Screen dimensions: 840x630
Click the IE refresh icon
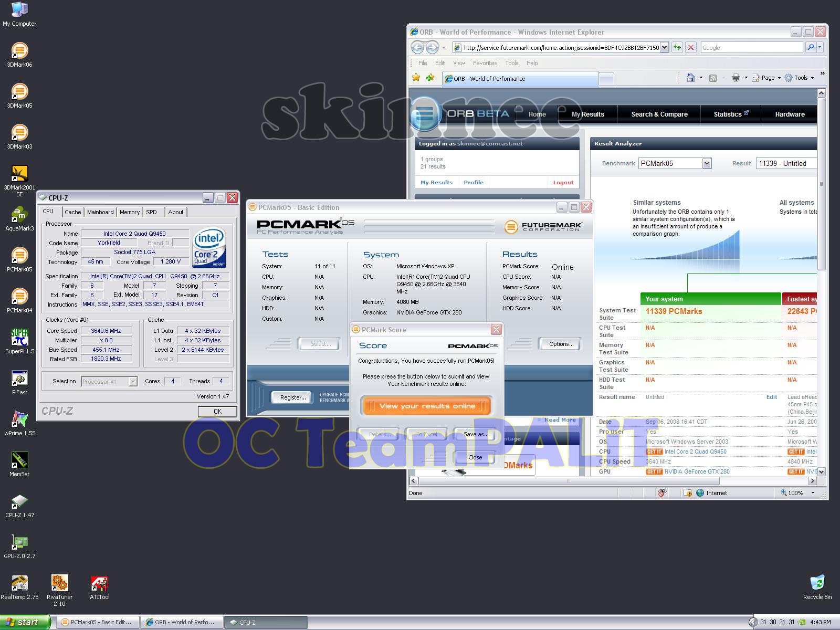tap(677, 47)
